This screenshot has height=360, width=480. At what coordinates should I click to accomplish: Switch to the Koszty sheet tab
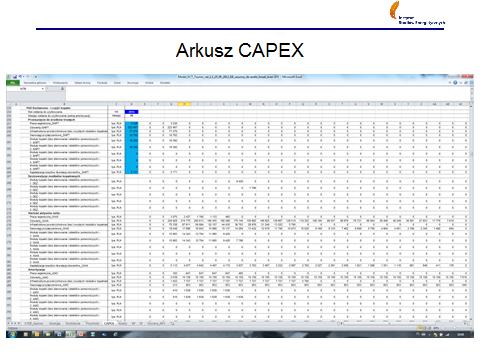tap(123, 323)
